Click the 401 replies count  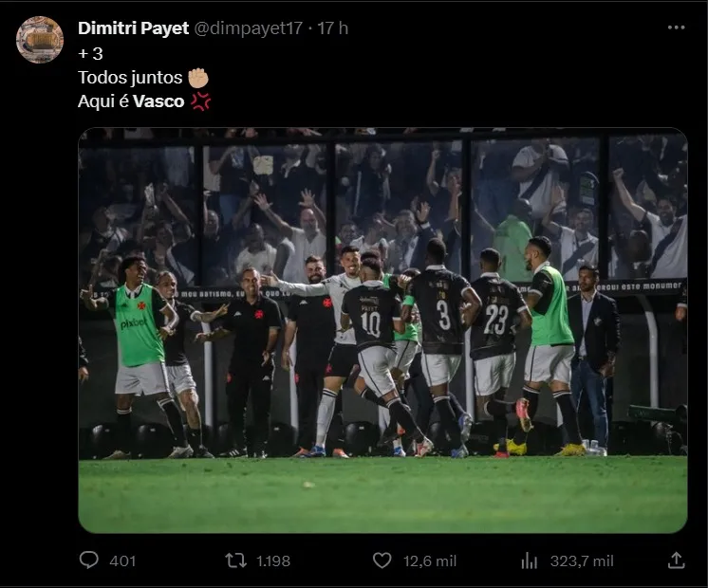(x=122, y=560)
